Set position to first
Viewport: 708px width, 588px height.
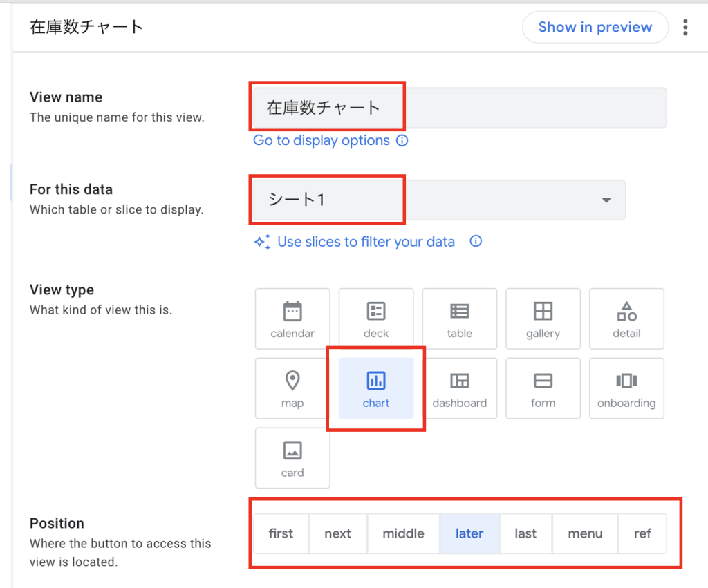[281, 533]
